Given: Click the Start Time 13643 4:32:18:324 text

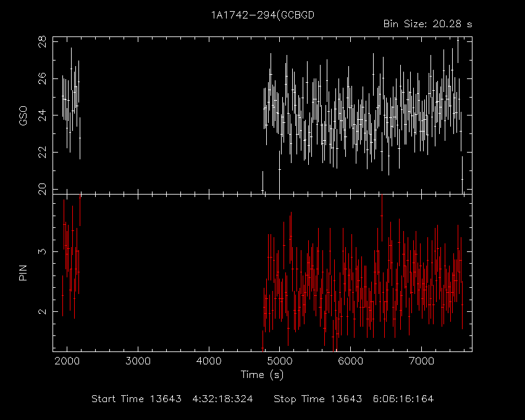Looking at the screenshot, I should [172, 399].
